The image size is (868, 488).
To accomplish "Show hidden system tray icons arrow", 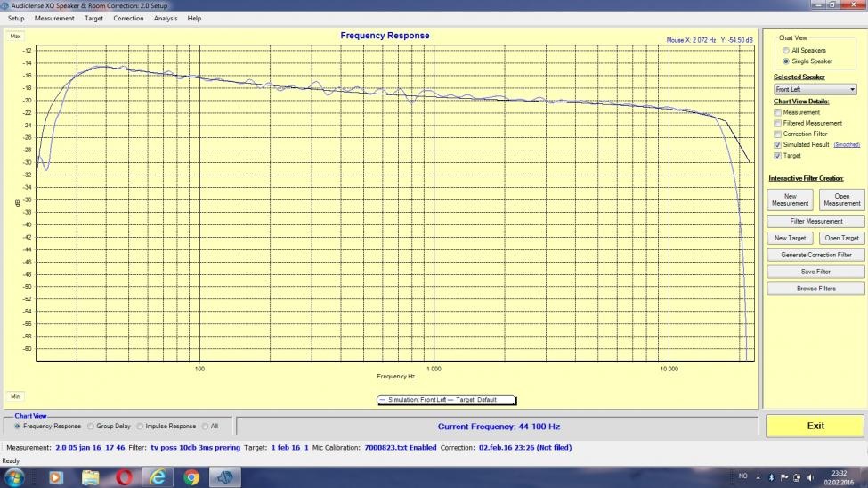I will coord(759,477).
